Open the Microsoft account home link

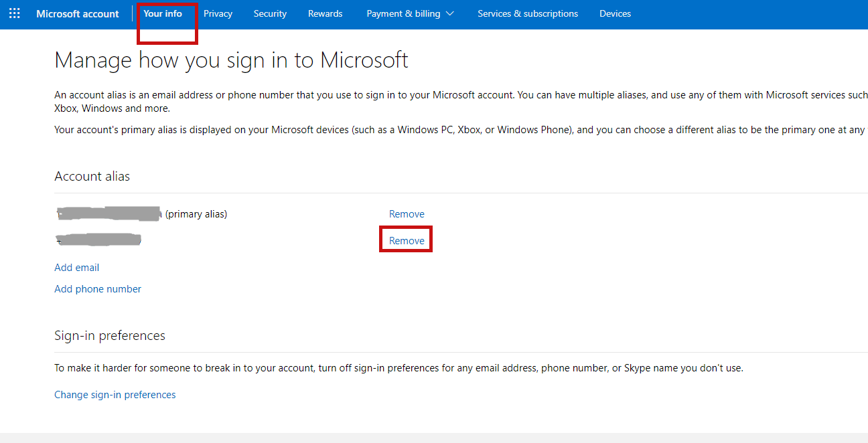(78, 13)
